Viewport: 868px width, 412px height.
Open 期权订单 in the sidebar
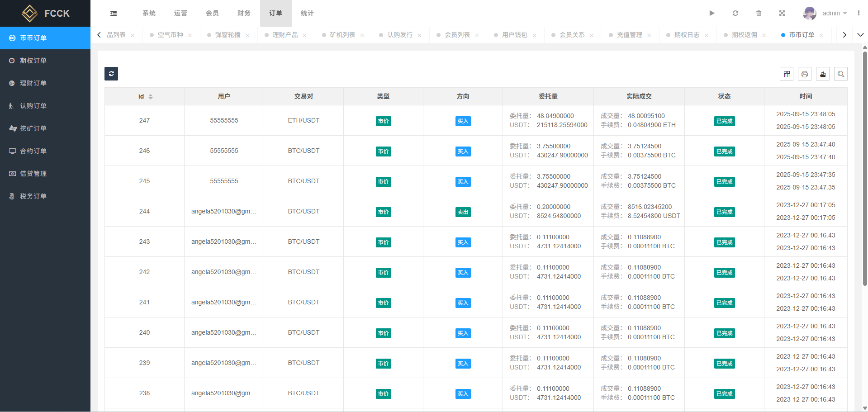pos(33,61)
